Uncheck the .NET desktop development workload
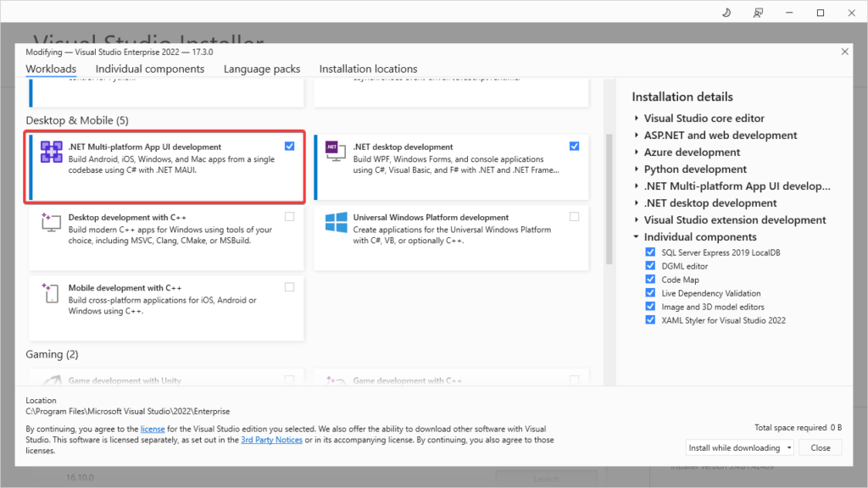 point(574,146)
